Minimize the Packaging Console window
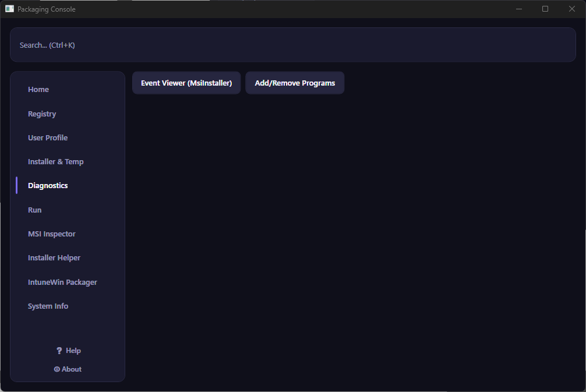586x392 pixels. (519, 9)
